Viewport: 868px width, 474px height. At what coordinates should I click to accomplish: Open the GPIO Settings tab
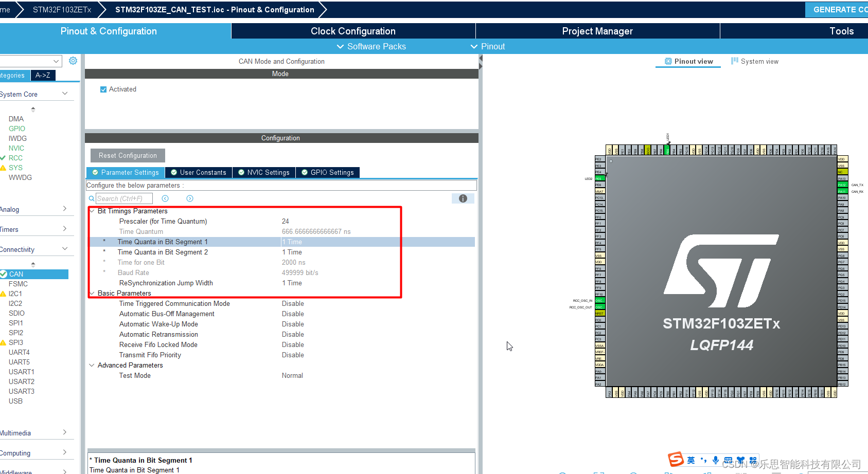coord(328,172)
